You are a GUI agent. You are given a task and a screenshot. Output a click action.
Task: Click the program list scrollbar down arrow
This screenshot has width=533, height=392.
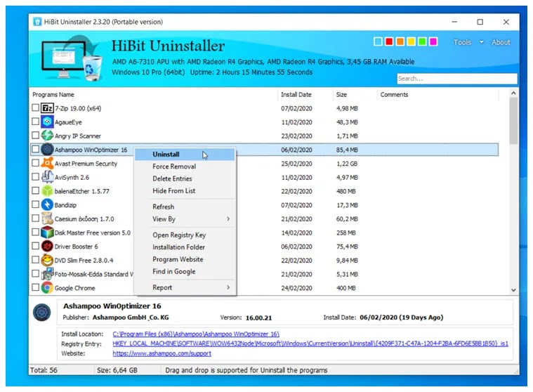513,290
